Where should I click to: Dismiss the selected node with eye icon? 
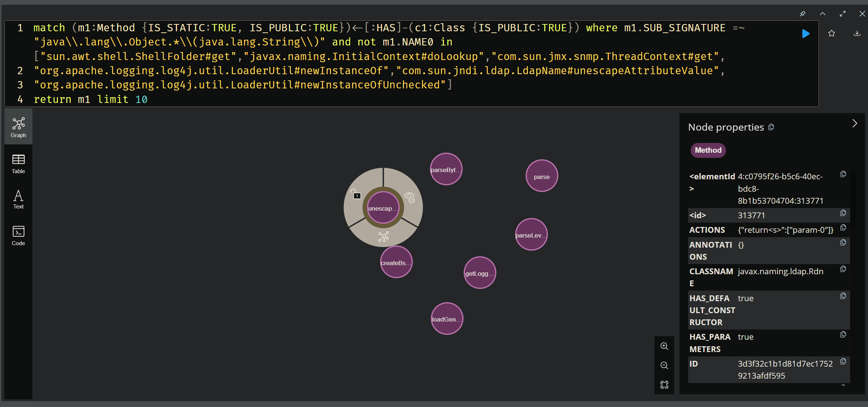coord(410,197)
